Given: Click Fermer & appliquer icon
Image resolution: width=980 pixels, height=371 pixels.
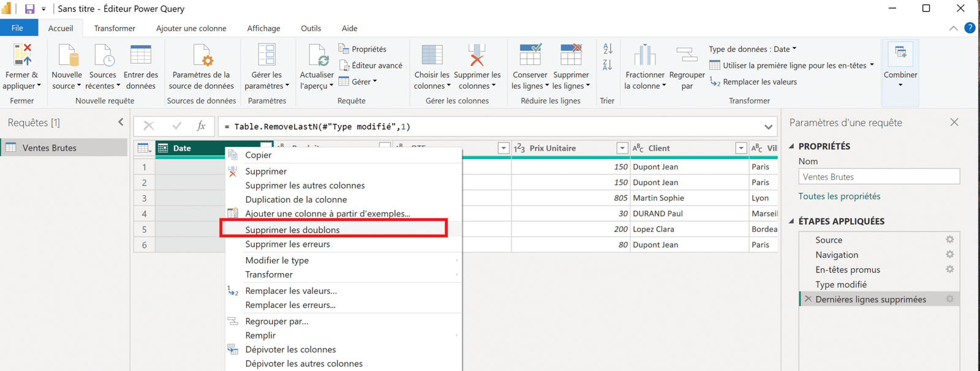Looking at the screenshot, I should pos(22,55).
